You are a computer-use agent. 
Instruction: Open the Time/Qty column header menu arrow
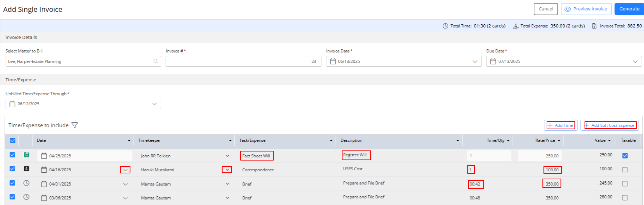coord(508,141)
